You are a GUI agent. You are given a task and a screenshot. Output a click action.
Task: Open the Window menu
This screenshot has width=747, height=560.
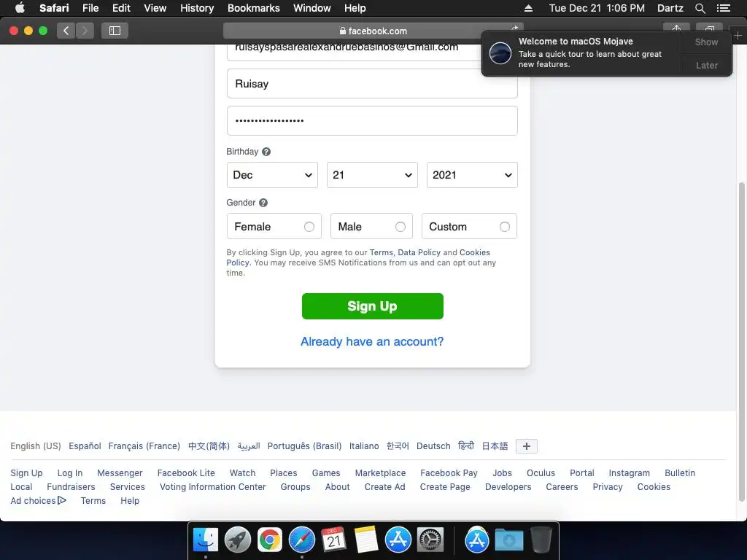[x=311, y=8]
